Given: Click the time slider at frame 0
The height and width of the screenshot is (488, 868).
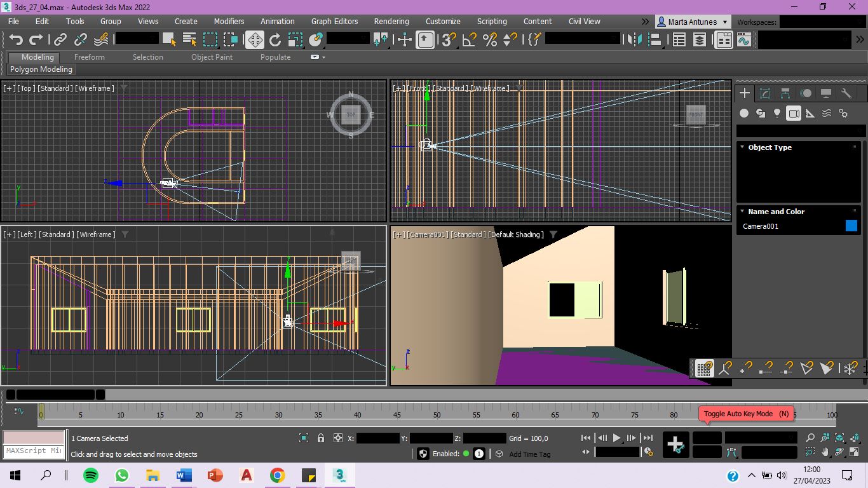Looking at the screenshot, I should click(x=41, y=412).
